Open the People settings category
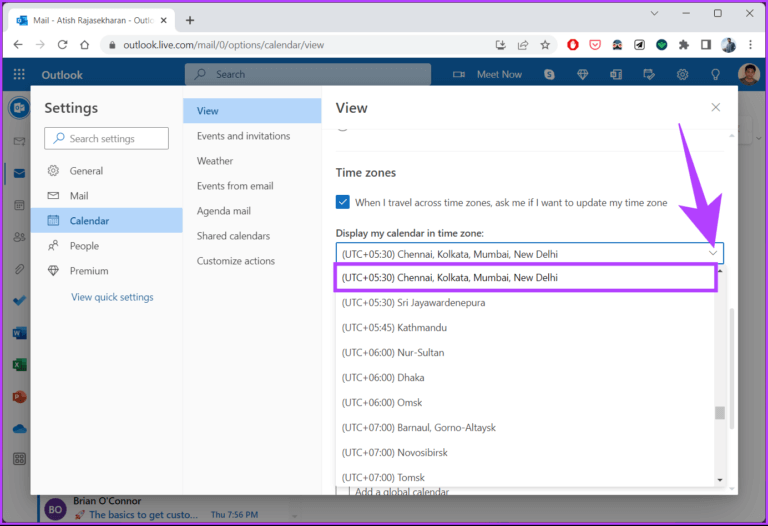Image resolution: width=768 pixels, height=526 pixels. (107, 246)
